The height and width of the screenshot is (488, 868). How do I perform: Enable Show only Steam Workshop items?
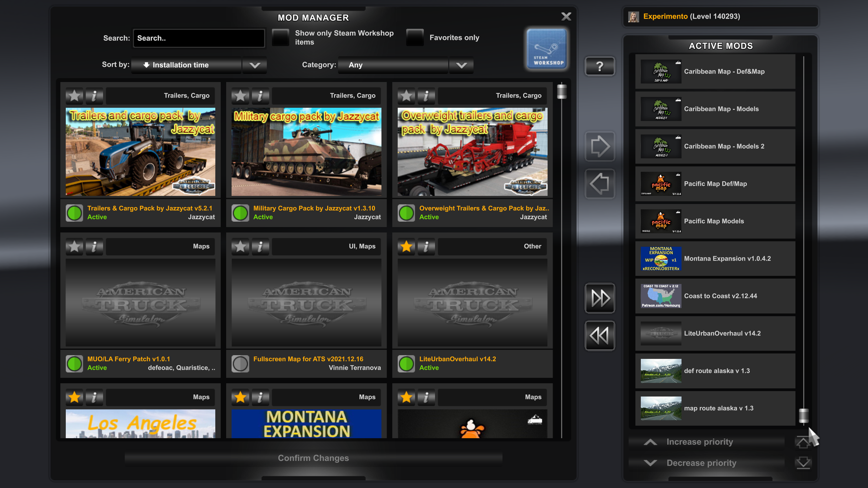(281, 38)
